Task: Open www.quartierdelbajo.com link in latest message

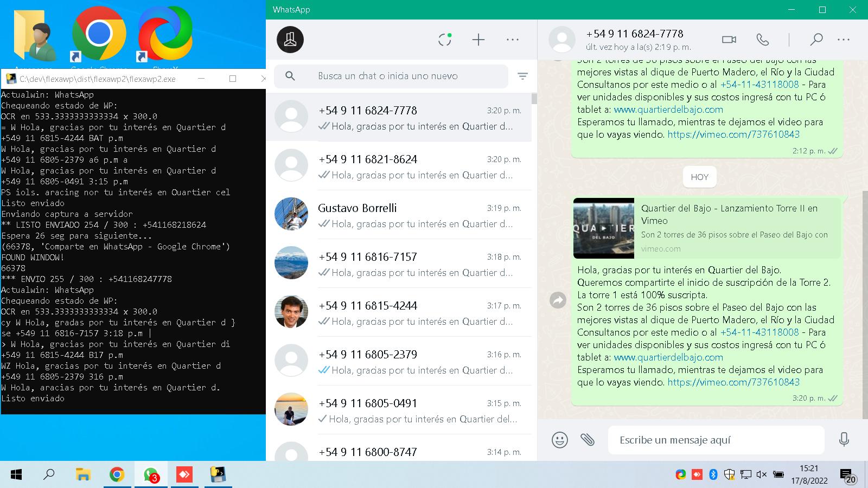Action: (668, 357)
